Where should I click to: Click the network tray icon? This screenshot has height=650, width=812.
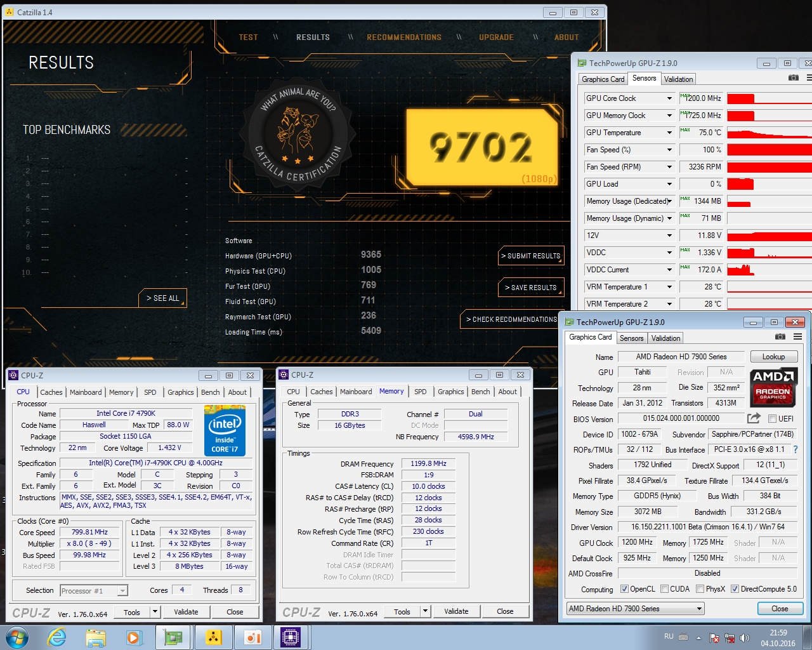click(730, 637)
